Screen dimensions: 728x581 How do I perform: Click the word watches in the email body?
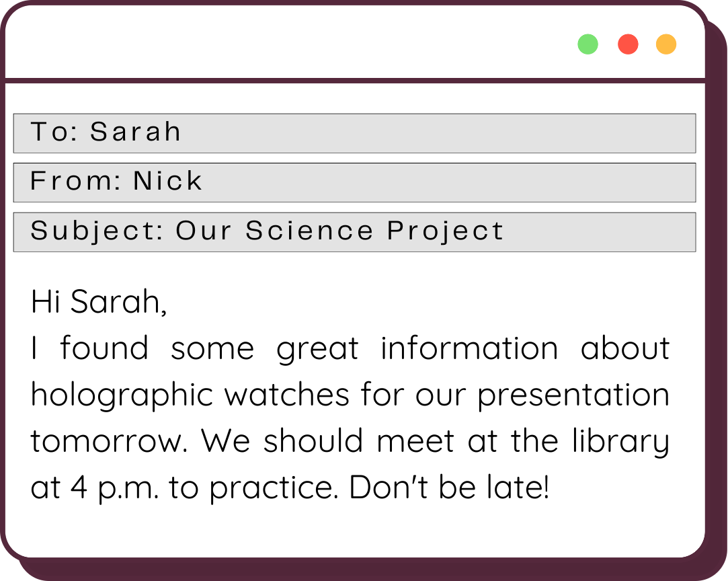coord(287,395)
